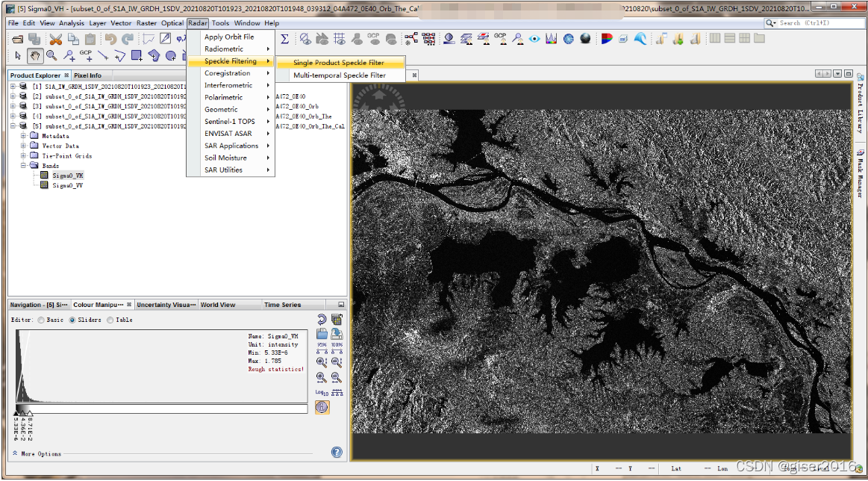Viewport: 868px width, 481px height.
Task: Click the Sigma statistics toolbar icon
Action: (284, 39)
